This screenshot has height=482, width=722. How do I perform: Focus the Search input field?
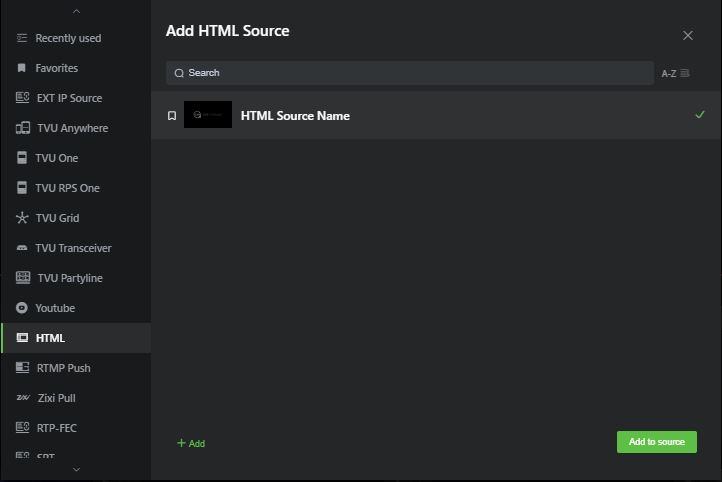click(x=410, y=73)
